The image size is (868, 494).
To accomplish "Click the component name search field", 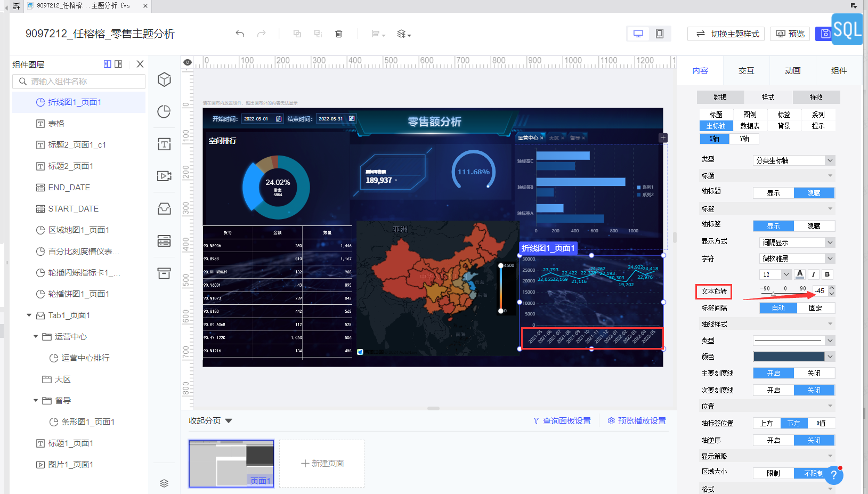I will point(79,82).
